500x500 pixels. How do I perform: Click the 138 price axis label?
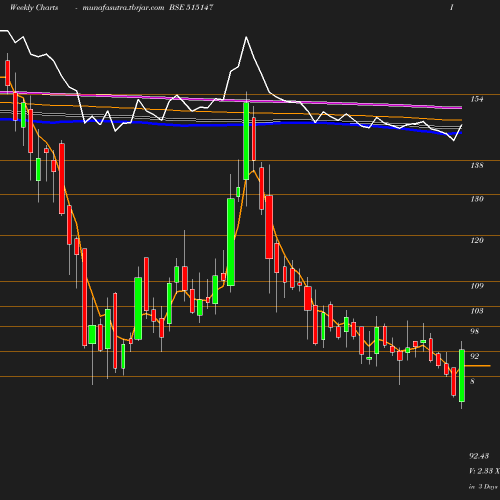coord(477,165)
